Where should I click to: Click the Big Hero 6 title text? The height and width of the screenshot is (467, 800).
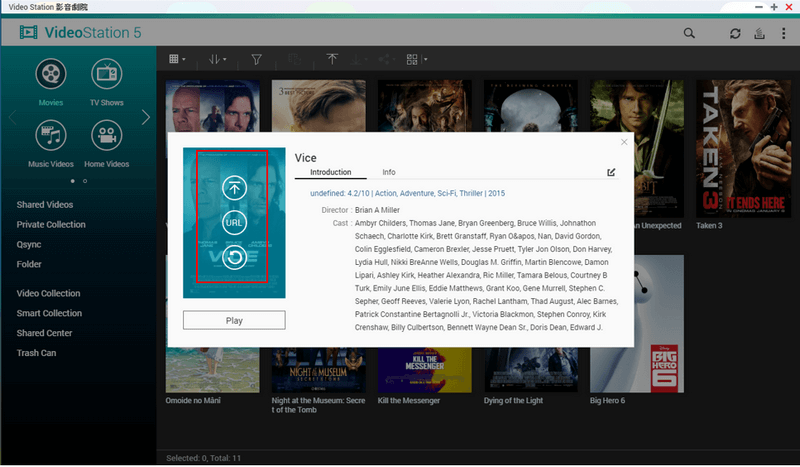coord(607,401)
